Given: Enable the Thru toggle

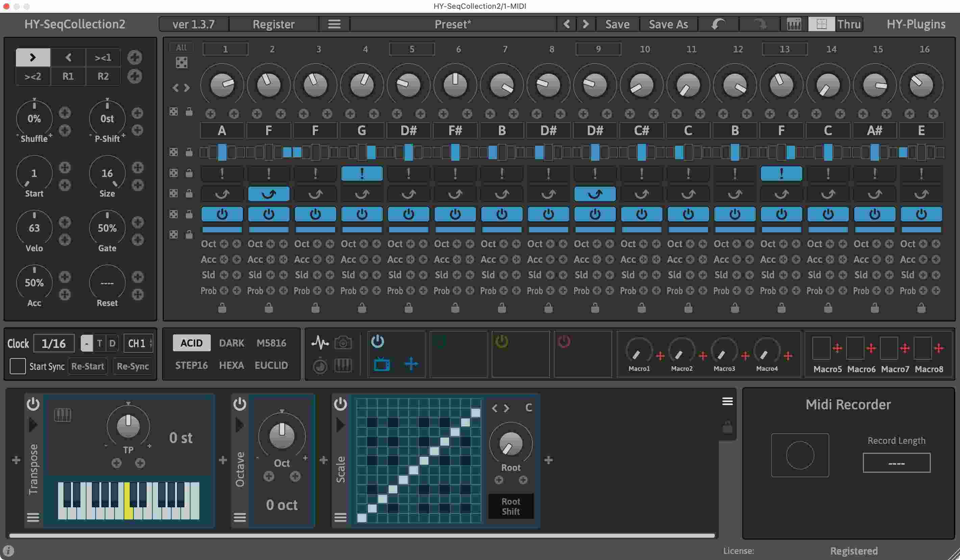Looking at the screenshot, I should click(x=849, y=24).
